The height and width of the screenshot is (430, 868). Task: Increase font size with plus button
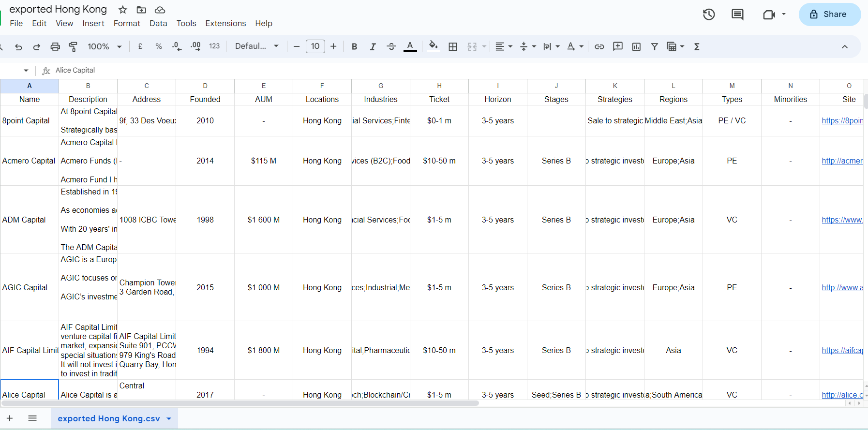(x=333, y=46)
